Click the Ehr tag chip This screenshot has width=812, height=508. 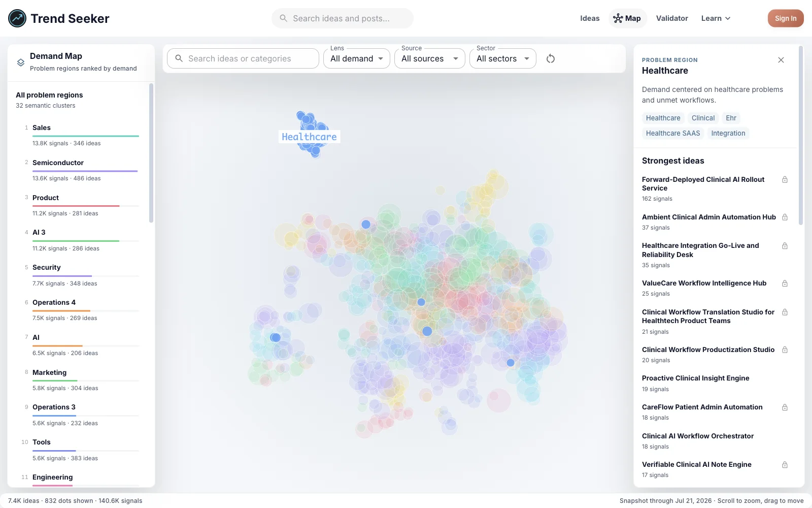(x=731, y=118)
